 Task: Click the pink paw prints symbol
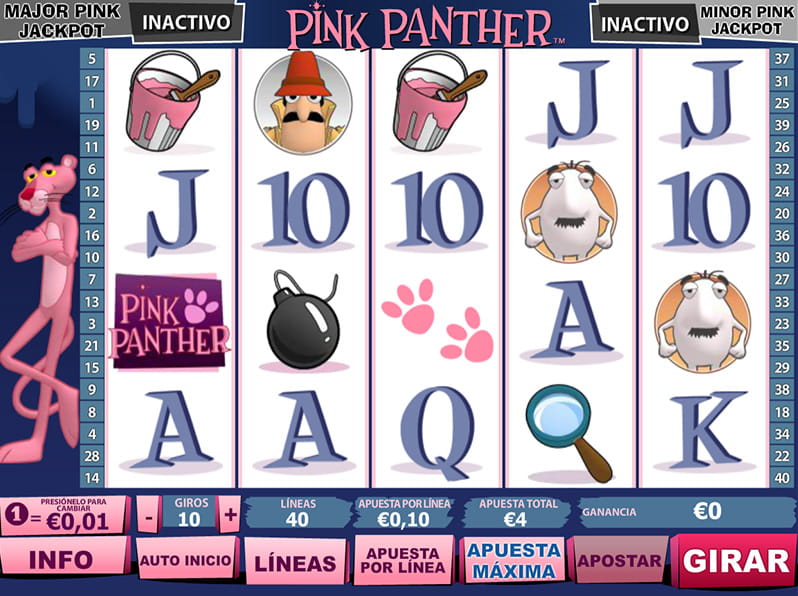tap(438, 320)
